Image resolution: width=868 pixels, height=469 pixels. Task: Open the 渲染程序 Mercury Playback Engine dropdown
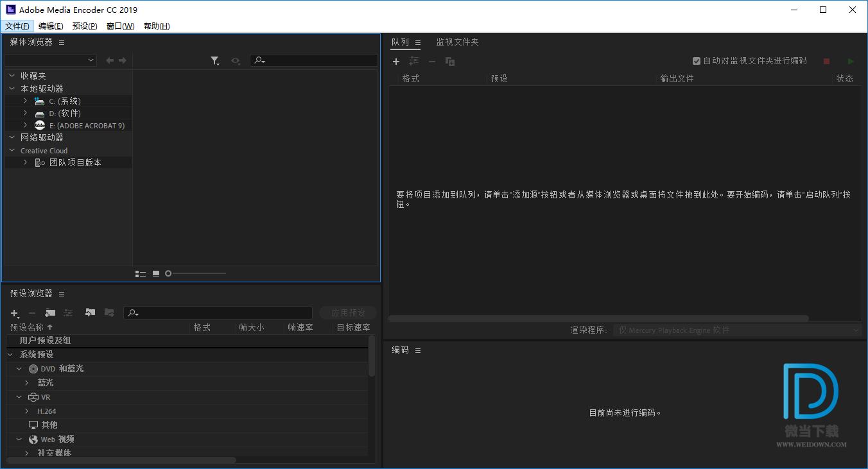click(737, 330)
